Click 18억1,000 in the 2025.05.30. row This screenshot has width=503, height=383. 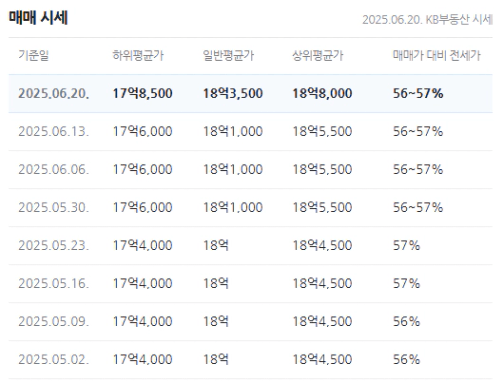coord(233,207)
